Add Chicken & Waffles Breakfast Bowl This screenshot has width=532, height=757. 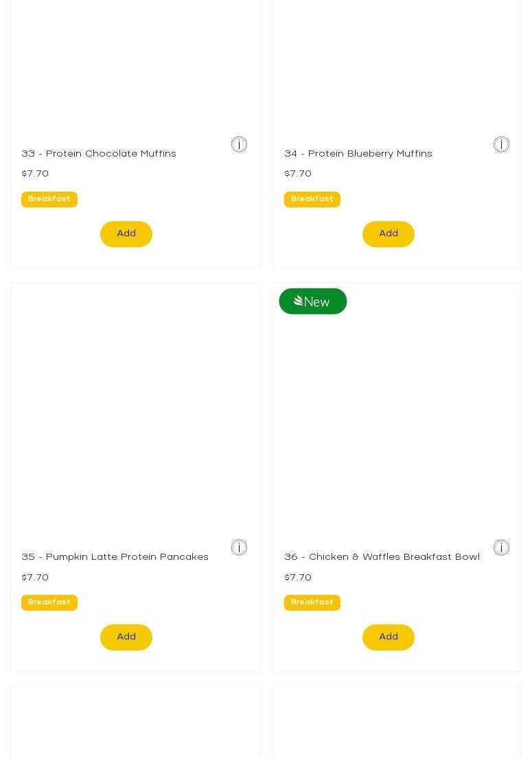[x=389, y=637]
